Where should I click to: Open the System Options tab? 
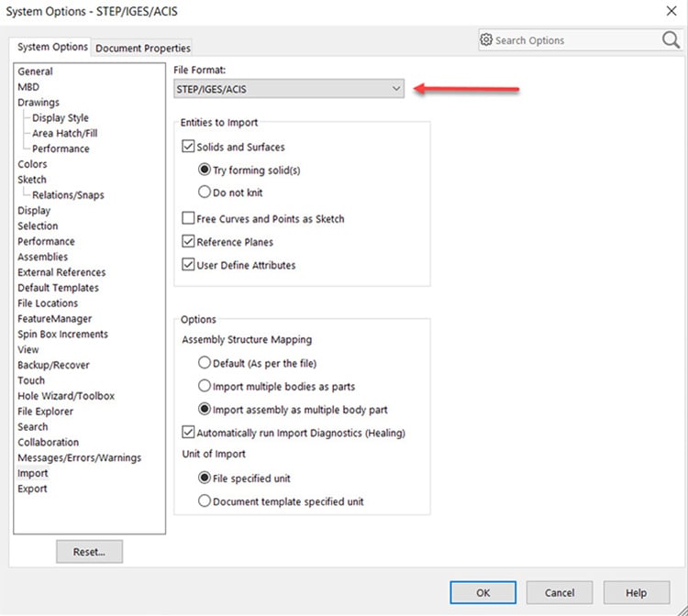[x=53, y=47]
